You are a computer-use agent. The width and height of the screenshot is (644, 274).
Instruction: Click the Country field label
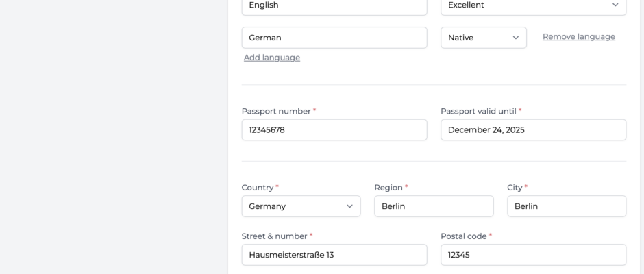coord(257,188)
